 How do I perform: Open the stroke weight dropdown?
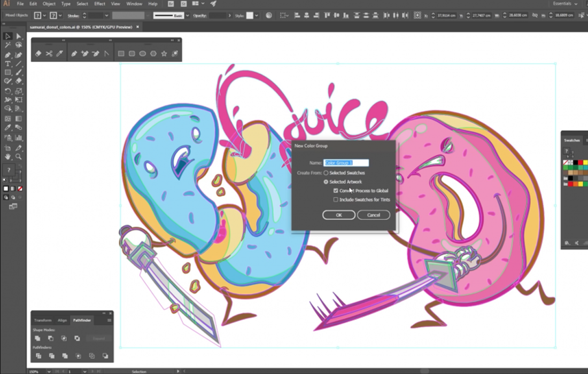[107, 16]
